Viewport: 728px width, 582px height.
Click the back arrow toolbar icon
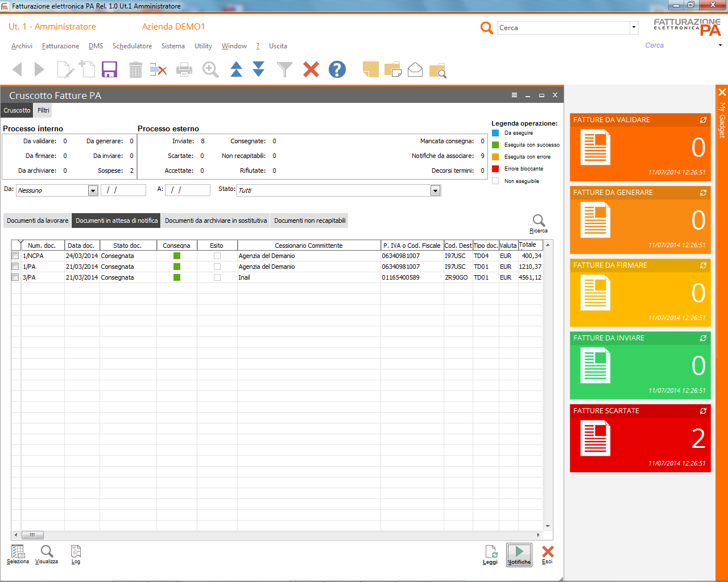(17, 70)
